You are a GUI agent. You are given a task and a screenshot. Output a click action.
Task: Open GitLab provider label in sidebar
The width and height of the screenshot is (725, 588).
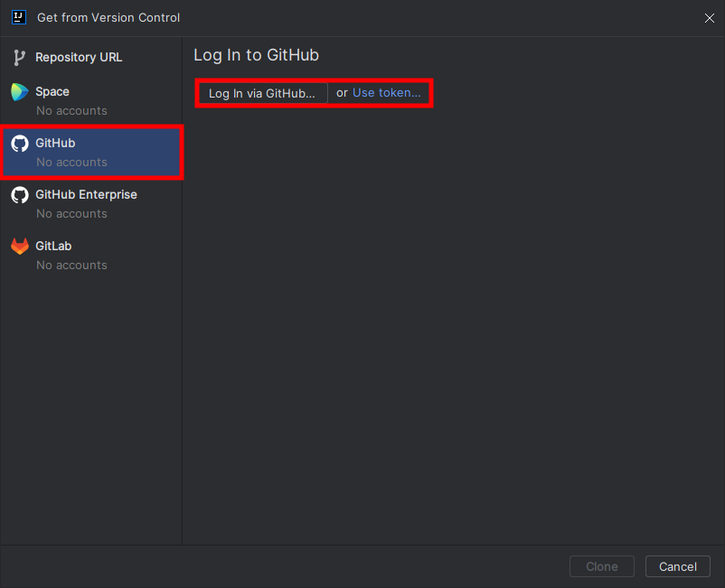53,246
